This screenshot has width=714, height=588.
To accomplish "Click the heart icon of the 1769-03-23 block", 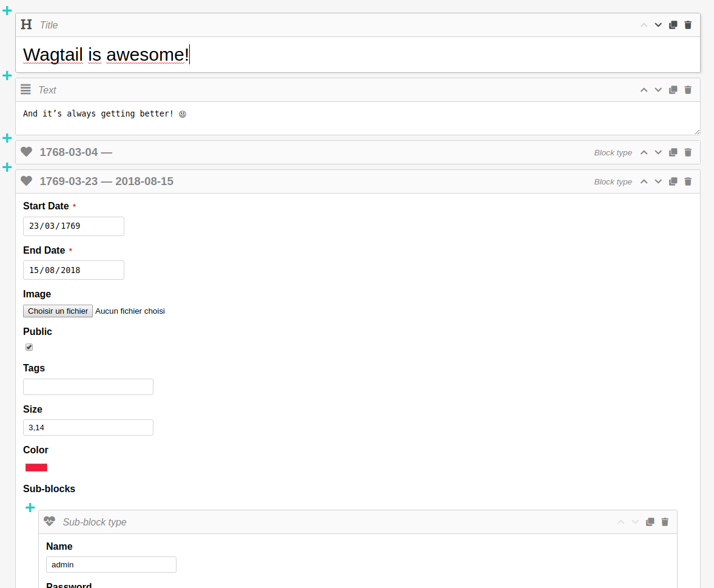I will coord(27,181).
